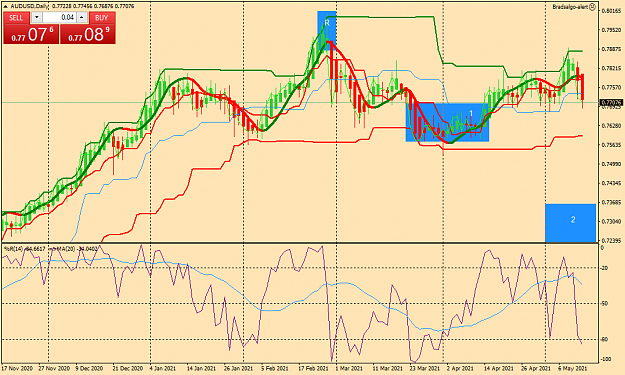Click the current price tag 0.77076 on scale
This screenshot has height=375, width=625.
point(611,103)
